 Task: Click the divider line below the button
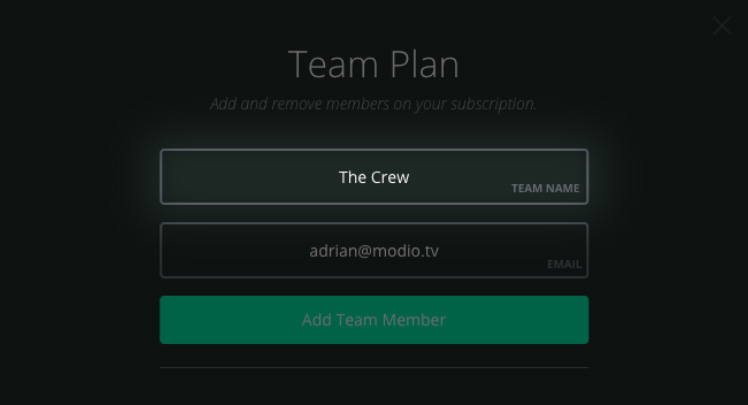[x=374, y=367]
